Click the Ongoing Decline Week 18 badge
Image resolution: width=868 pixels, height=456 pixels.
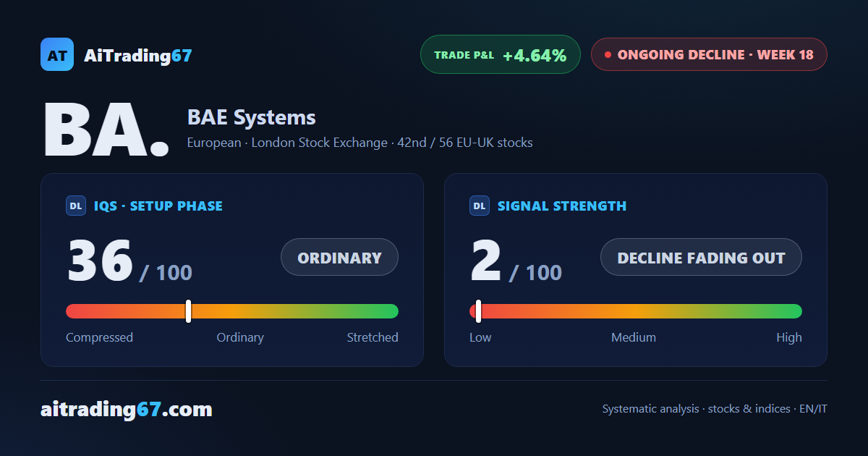coord(709,54)
